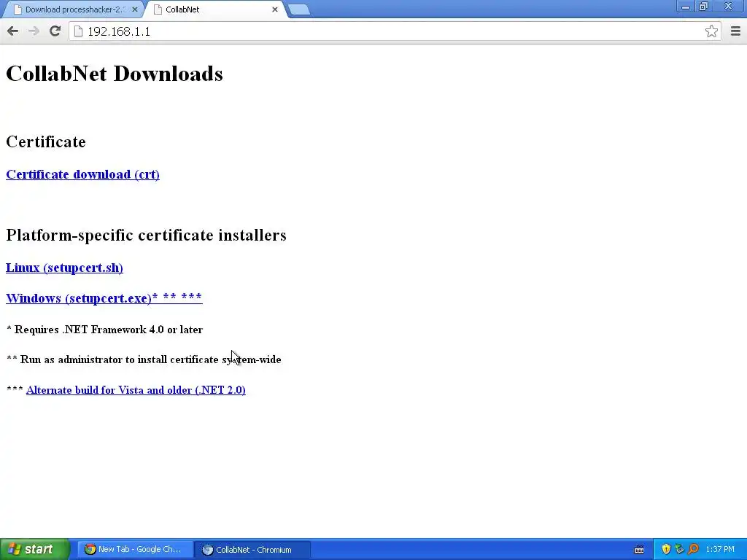Switch to New Tab - Google Chrome taskbar window
The width and height of the screenshot is (747, 560).
[134, 550]
